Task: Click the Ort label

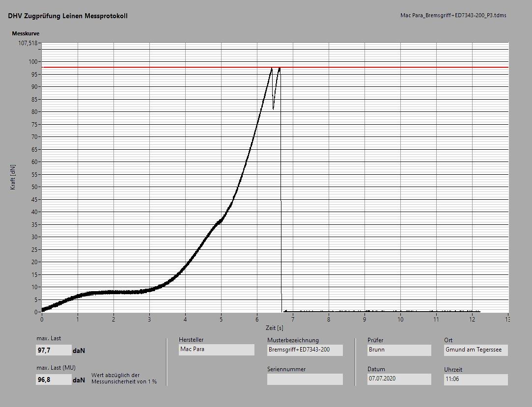Action: pyautogui.click(x=448, y=340)
